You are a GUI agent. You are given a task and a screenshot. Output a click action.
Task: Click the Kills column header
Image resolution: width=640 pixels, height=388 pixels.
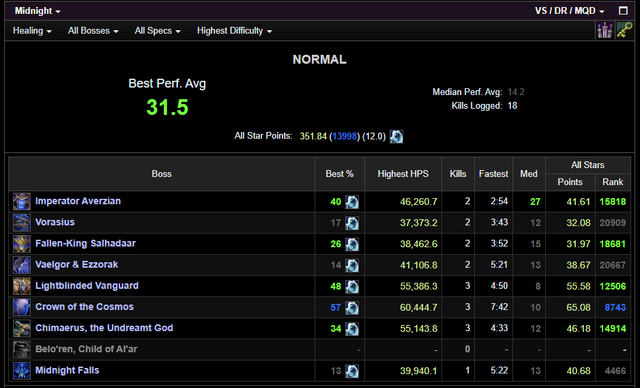[458, 174]
